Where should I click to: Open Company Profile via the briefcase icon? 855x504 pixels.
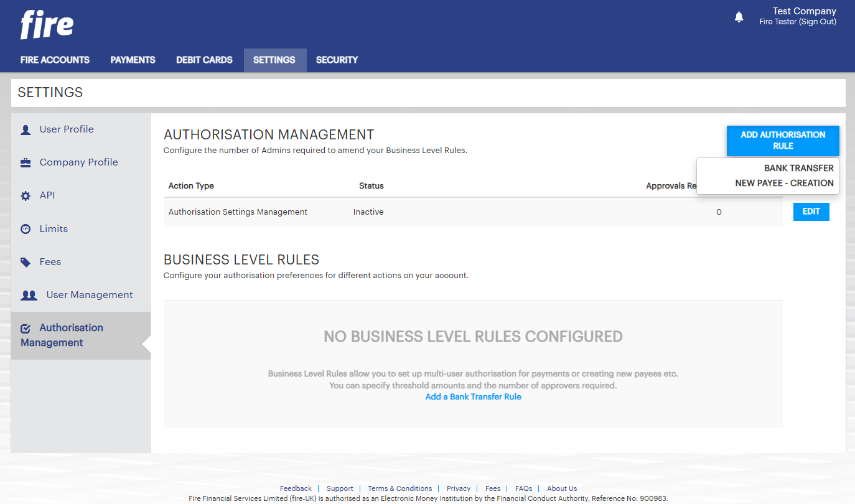(26, 162)
